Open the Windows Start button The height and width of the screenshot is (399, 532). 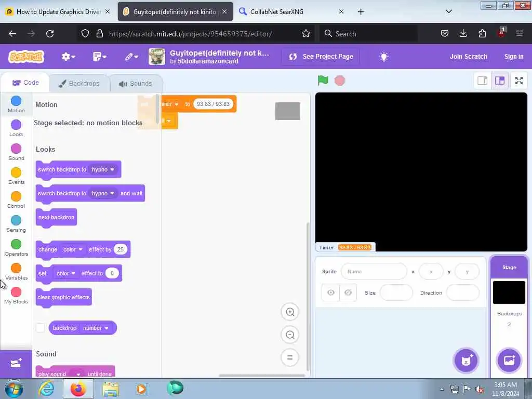coord(14,389)
